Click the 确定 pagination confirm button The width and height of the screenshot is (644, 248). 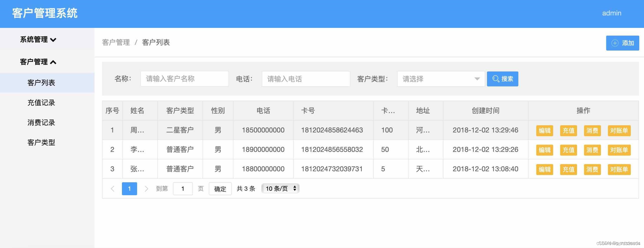pos(220,188)
